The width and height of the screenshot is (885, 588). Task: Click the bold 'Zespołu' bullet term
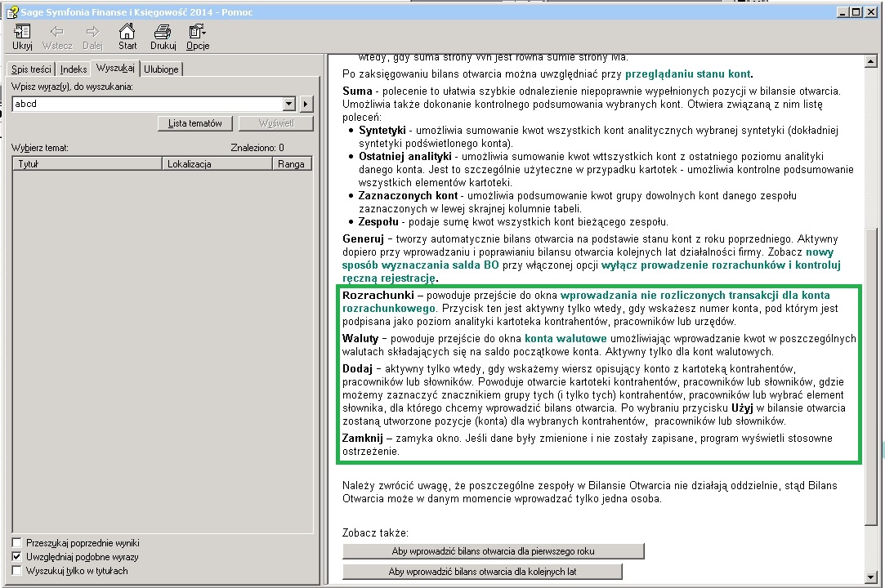pyautogui.click(x=378, y=222)
